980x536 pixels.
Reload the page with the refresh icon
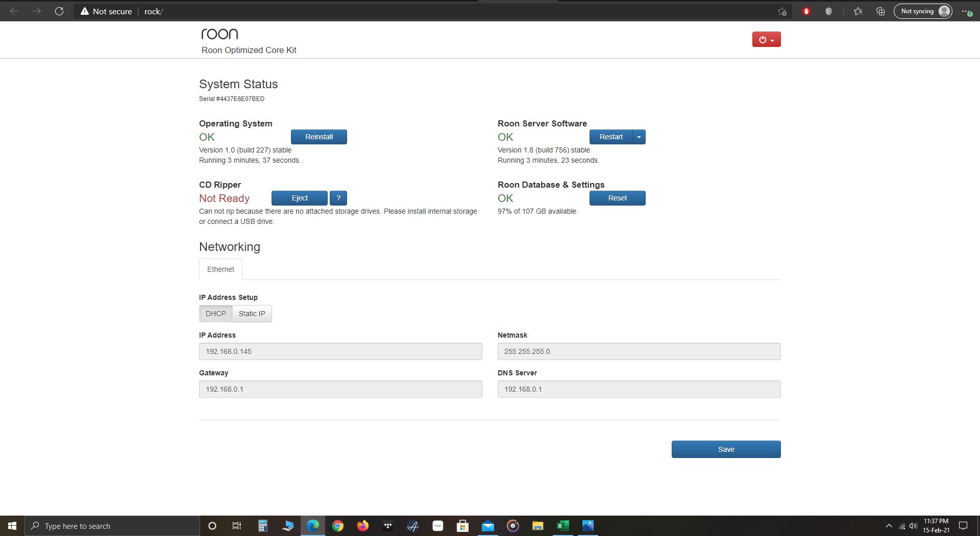tap(59, 11)
